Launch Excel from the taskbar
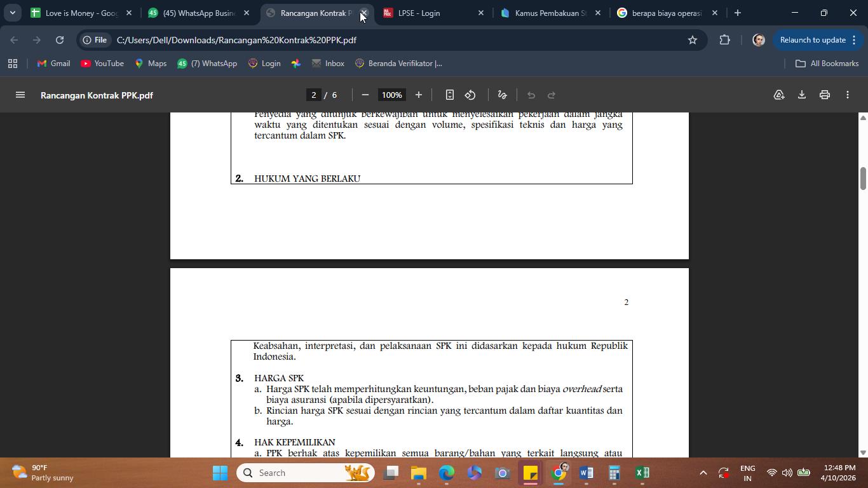868x488 pixels. (x=642, y=473)
